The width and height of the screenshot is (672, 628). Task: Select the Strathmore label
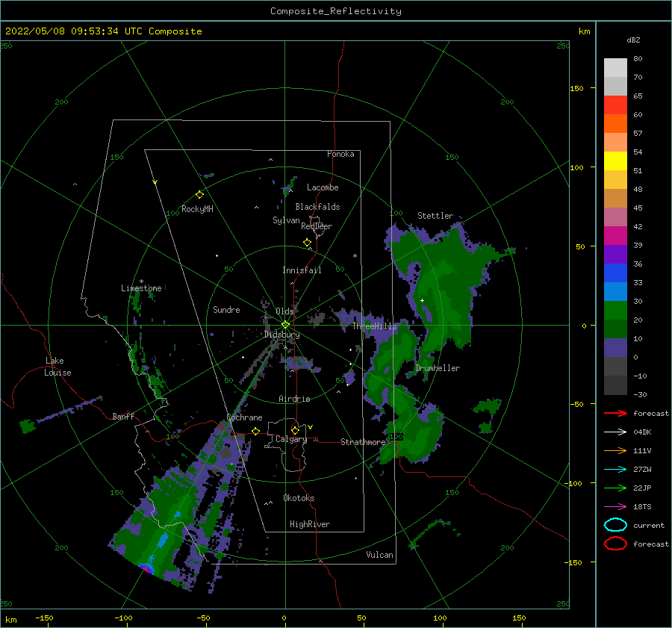pos(363,441)
